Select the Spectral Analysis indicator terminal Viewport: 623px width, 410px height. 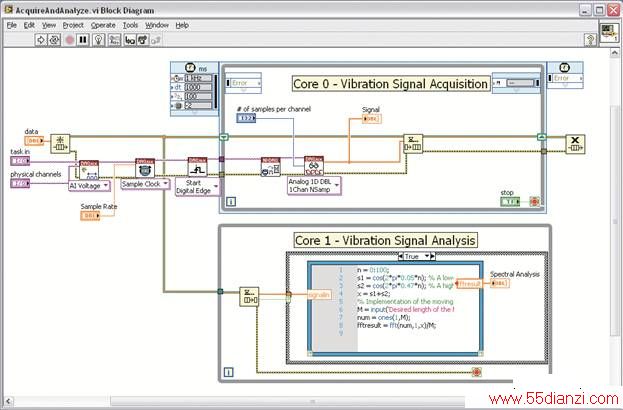[499, 283]
